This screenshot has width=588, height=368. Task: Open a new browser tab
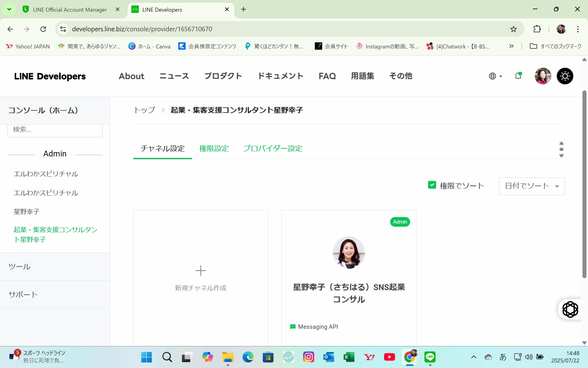coord(243,10)
